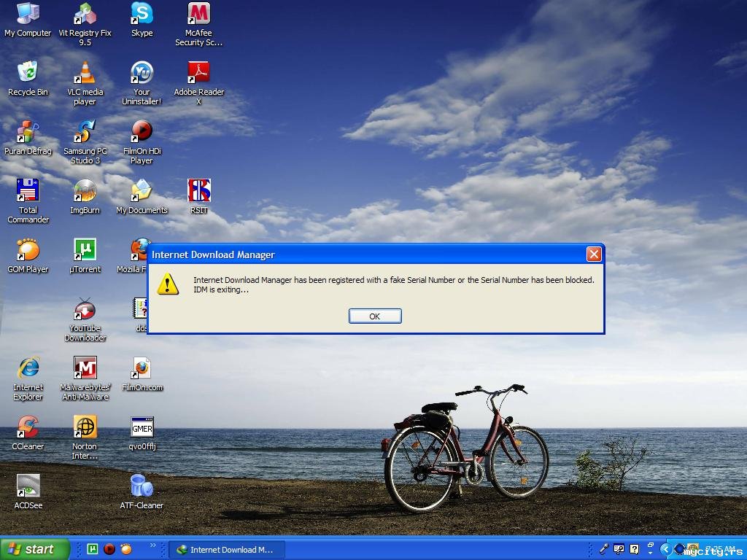Screen dimensions: 747x560
Task: Click the language bar restore button
Action: [x=651, y=544]
